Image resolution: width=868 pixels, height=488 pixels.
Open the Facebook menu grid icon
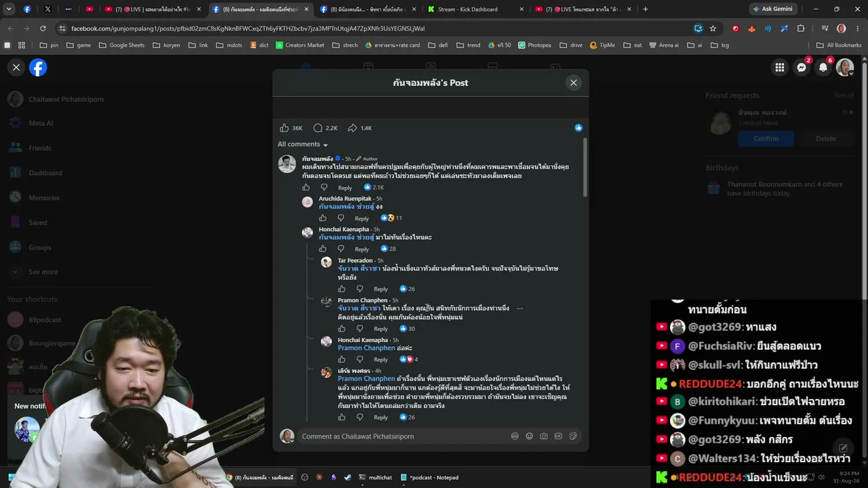point(780,67)
